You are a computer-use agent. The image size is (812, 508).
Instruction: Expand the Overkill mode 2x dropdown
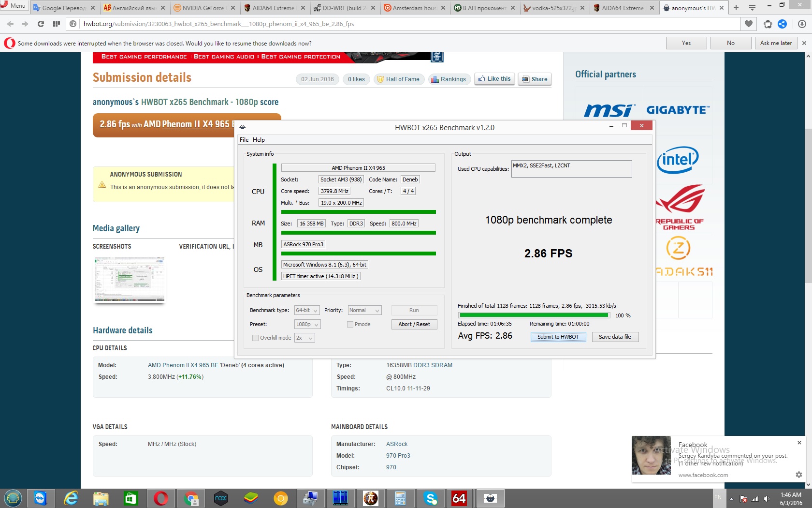click(x=304, y=338)
